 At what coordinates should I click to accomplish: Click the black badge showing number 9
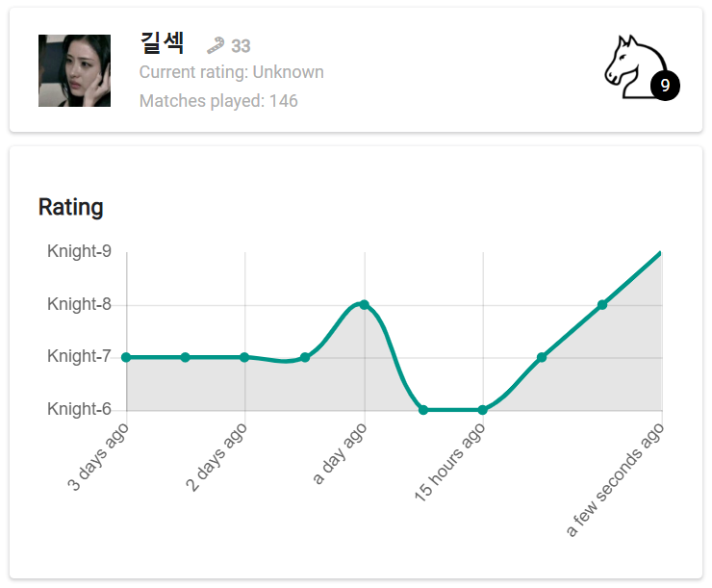pyautogui.click(x=665, y=86)
